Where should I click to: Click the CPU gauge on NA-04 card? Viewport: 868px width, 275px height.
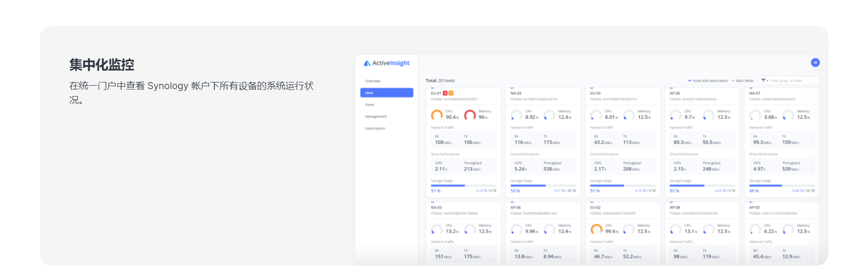coord(516,115)
